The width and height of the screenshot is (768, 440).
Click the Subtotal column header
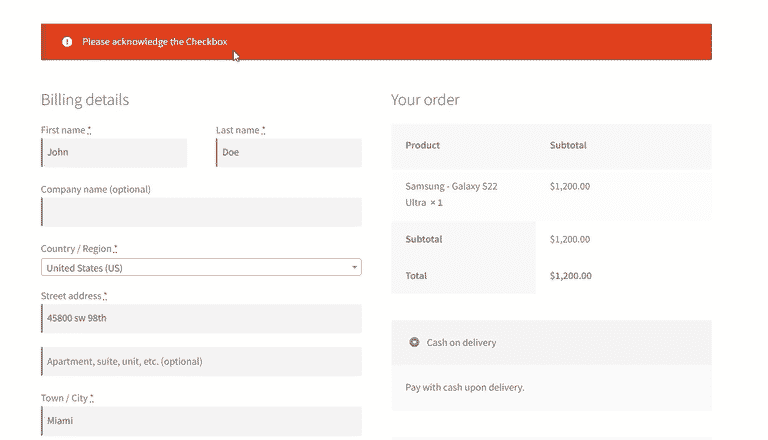tap(568, 145)
